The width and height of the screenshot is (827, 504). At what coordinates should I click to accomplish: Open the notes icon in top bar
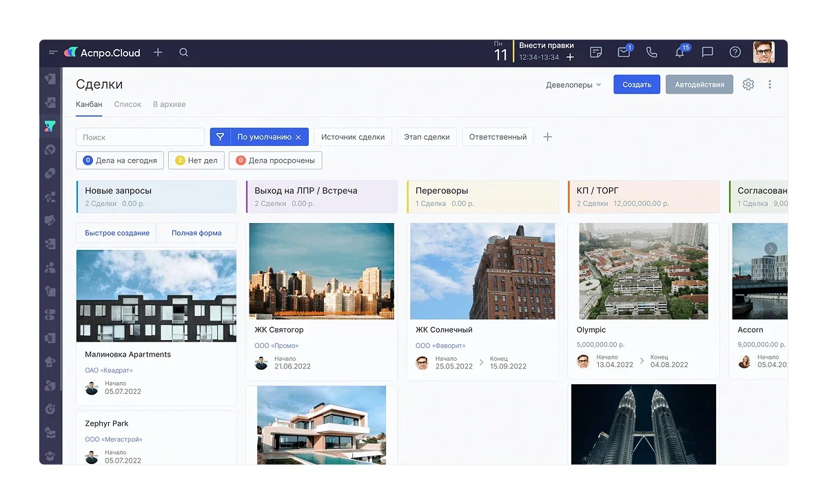coord(596,52)
